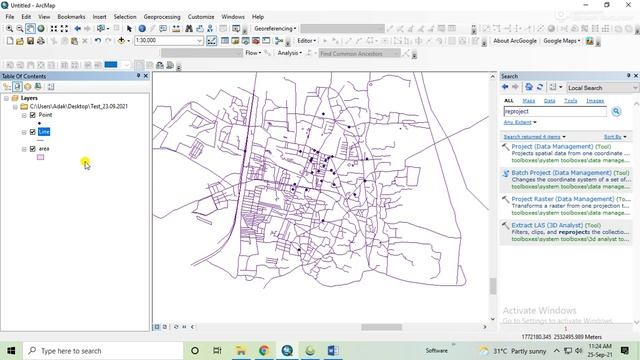
Task: Switch TOC to List By Selection
Action: (x=38, y=87)
